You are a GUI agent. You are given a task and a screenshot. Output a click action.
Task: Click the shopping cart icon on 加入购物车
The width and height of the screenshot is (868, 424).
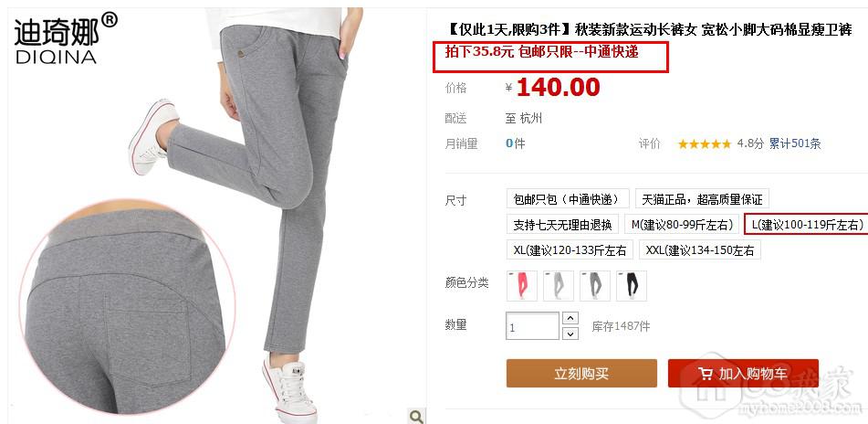click(705, 374)
